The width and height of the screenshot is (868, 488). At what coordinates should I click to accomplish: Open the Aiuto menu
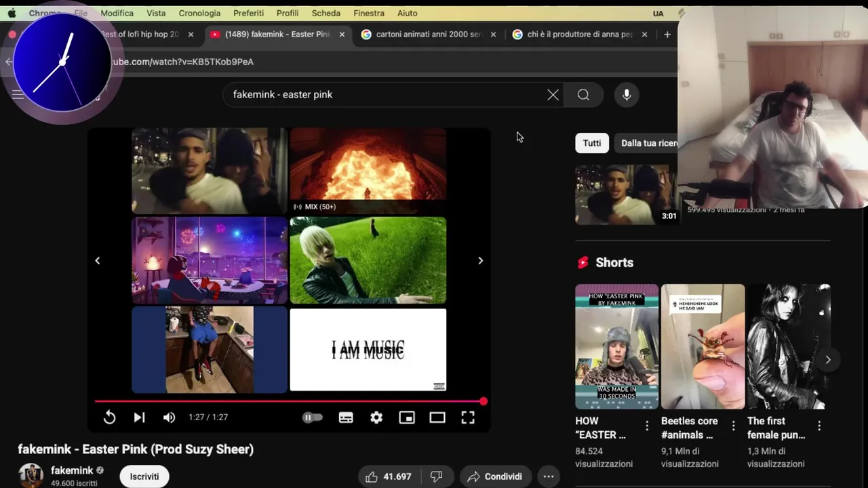(408, 13)
